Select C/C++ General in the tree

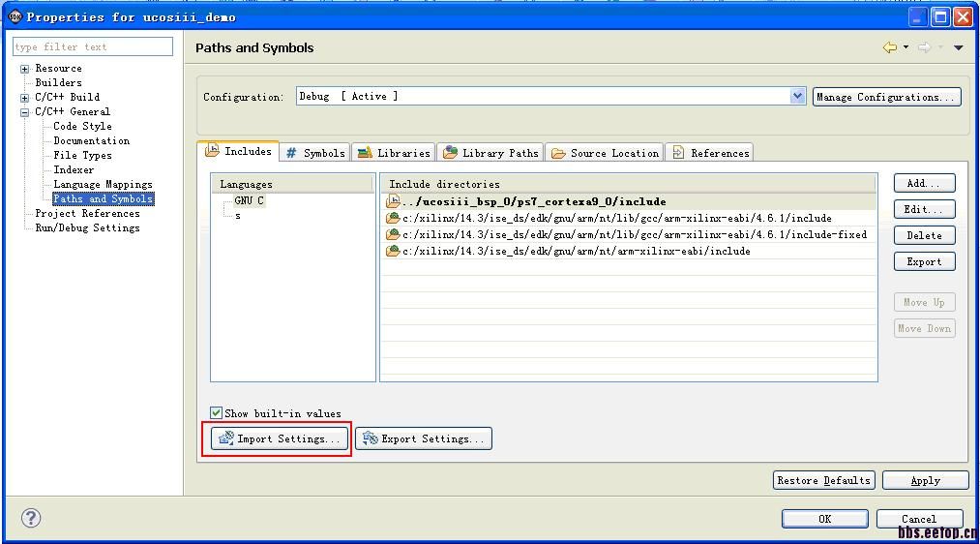[x=73, y=111]
